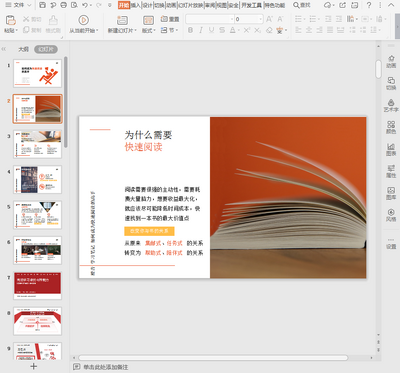Expand the File (文件) menu dropdown arrow
This screenshot has width=400, height=373.
tap(29, 5)
